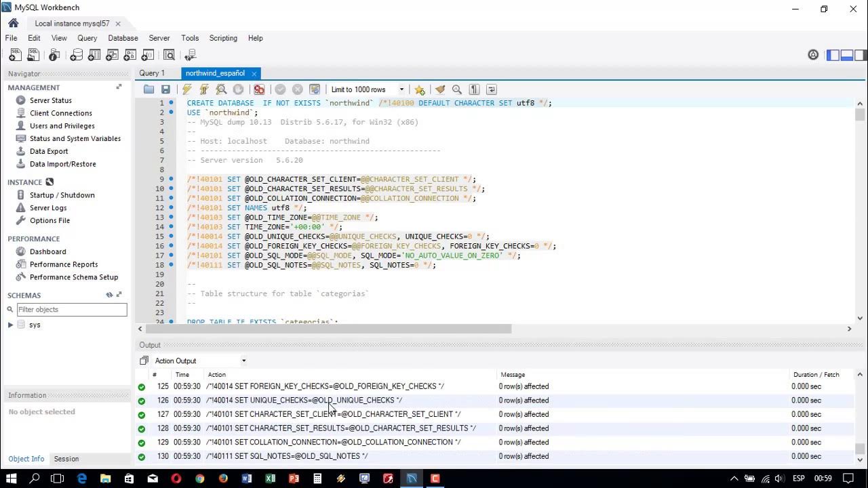Close the northwind_español tab
The height and width of the screenshot is (488, 868).
point(254,73)
